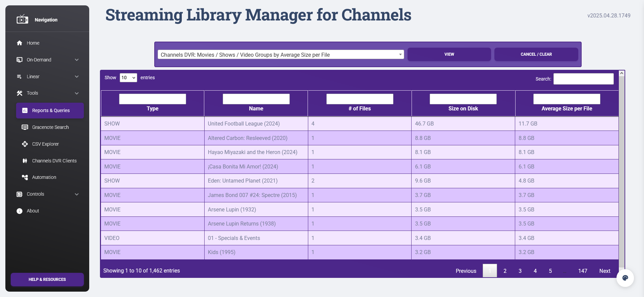Open the About menu item
644x297 pixels.
33,211
